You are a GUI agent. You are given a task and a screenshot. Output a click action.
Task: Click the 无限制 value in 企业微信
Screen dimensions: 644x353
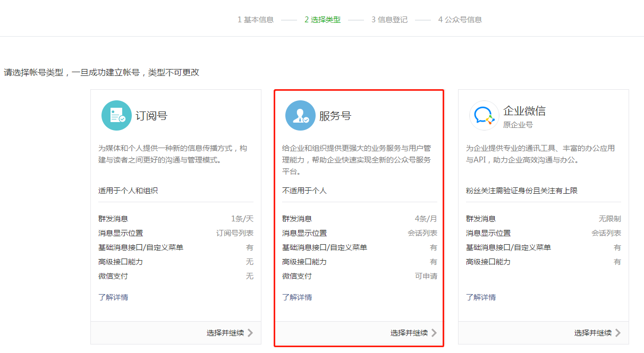(610, 219)
